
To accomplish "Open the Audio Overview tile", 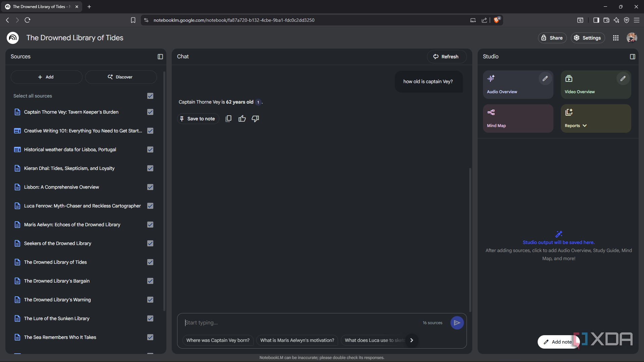I will point(518,84).
